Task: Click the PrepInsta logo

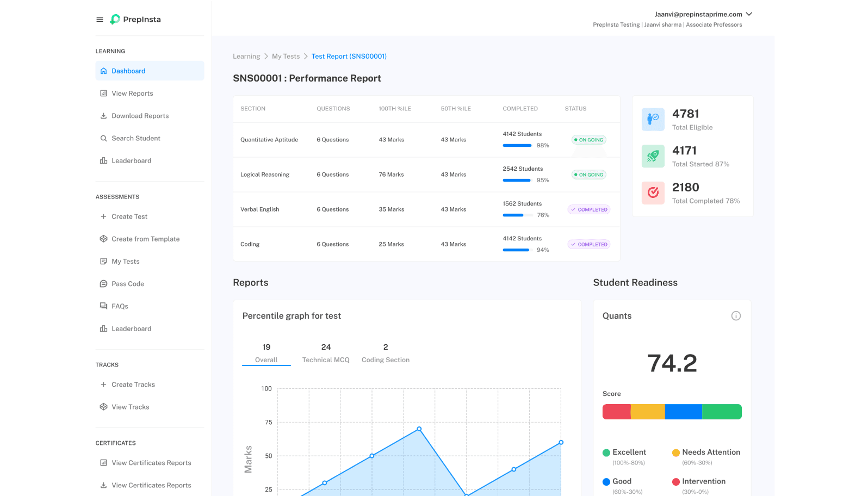Action: [x=135, y=20]
